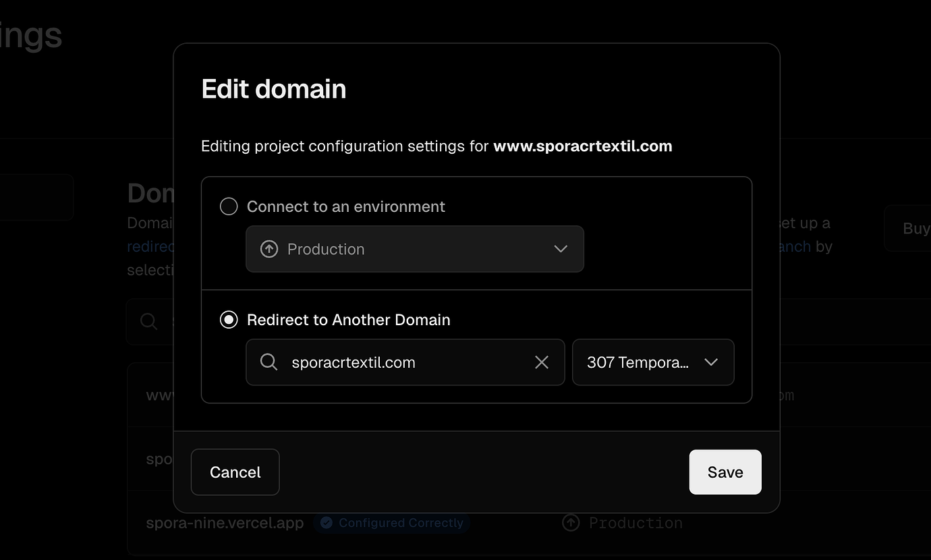Click the Production environment icon in the selector

click(x=269, y=248)
